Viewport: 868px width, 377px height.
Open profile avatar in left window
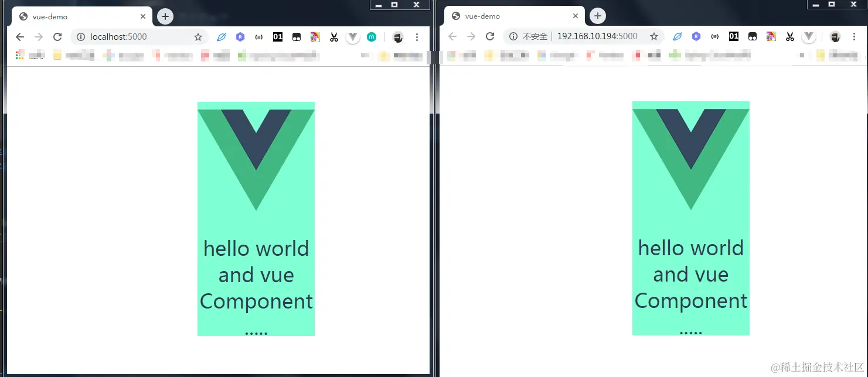tap(398, 37)
